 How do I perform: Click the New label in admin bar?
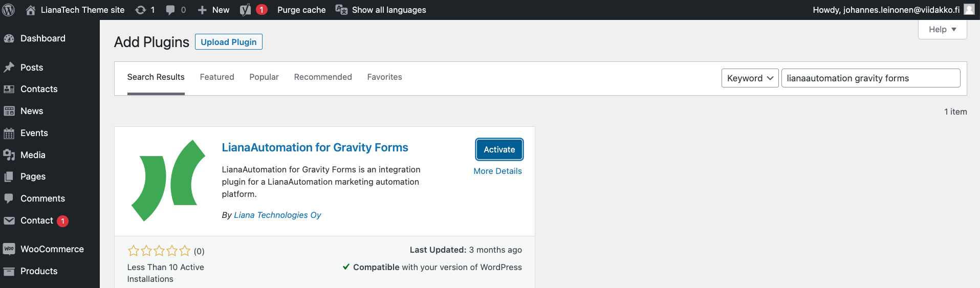click(x=221, y=10)
